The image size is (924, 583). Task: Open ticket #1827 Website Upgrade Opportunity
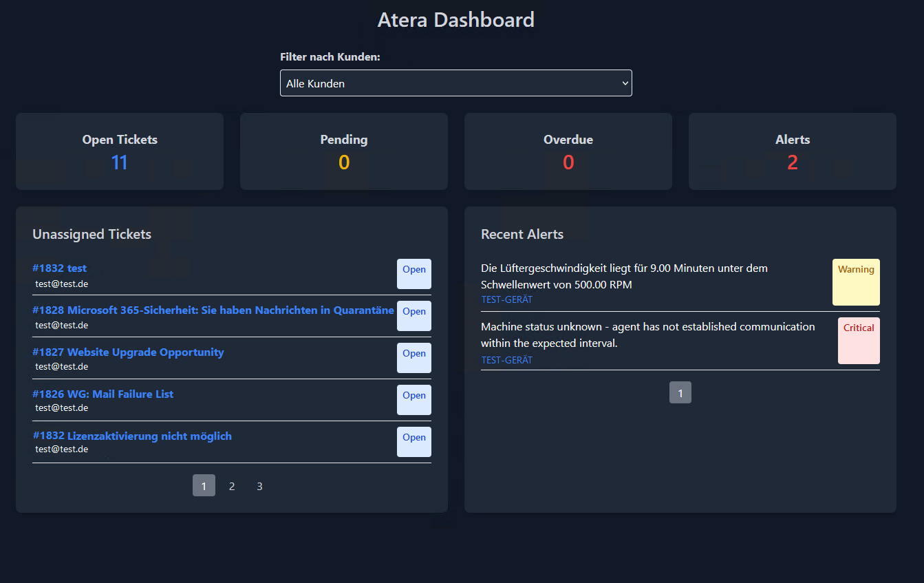pyautogui.click(x=128, y=352)
